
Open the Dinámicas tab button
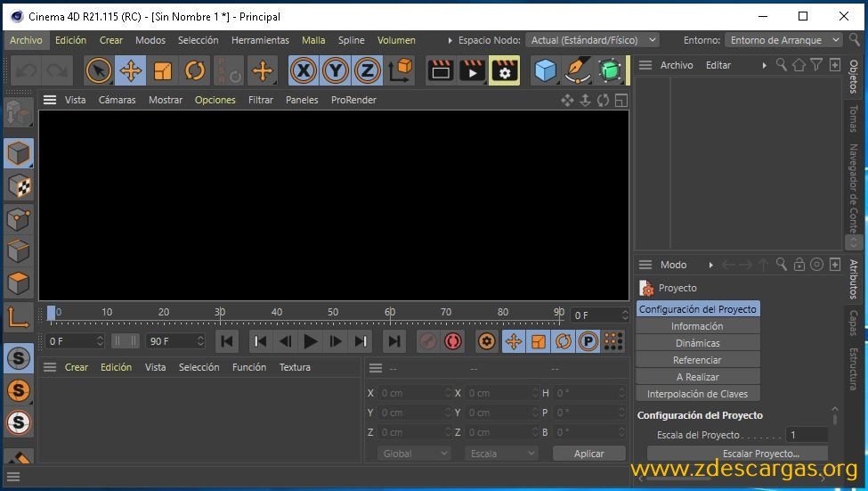[x=697, y=344]
